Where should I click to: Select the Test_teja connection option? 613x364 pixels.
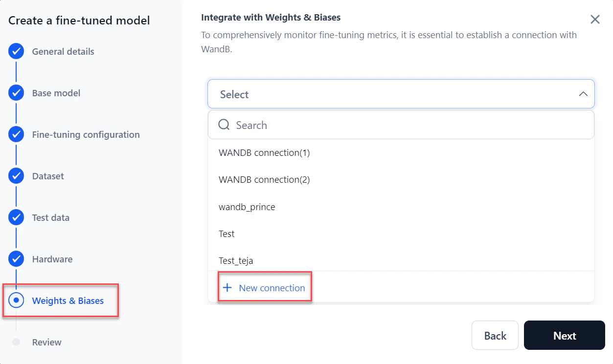[x=236, y=261]
